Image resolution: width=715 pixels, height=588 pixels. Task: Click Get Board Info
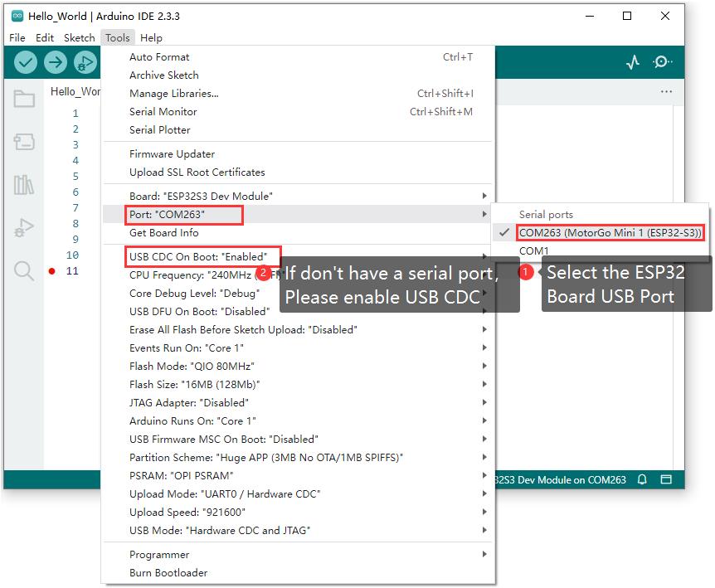click(x=164, y=232)
